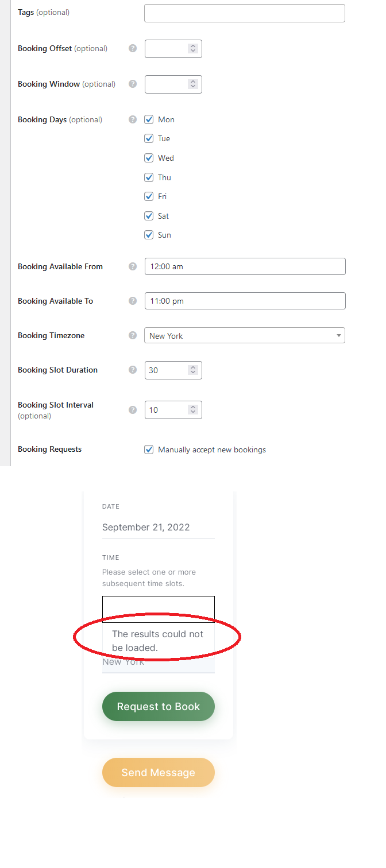Image resolution: width=386 pixels, height=868 pixels.
Task: Click the Send Message button
Action: (159, 773)
